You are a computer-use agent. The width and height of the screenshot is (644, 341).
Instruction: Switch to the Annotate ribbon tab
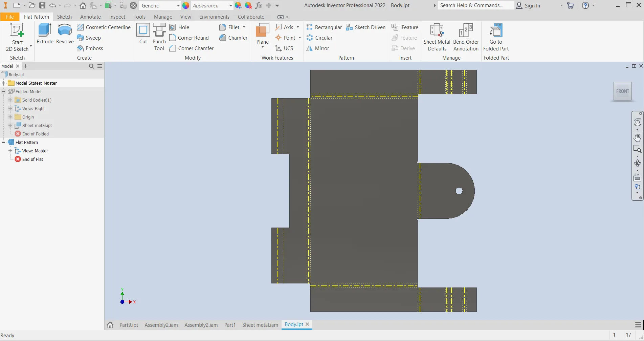pyautogui.click(x=90, y=17)
